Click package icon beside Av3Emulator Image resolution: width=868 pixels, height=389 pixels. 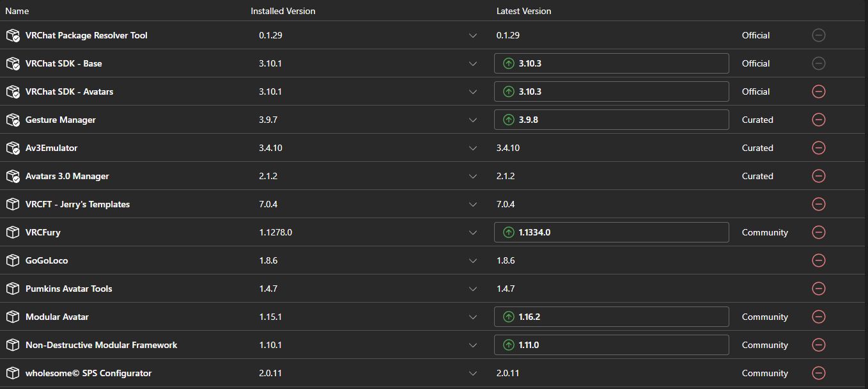(x=13, y=148)
